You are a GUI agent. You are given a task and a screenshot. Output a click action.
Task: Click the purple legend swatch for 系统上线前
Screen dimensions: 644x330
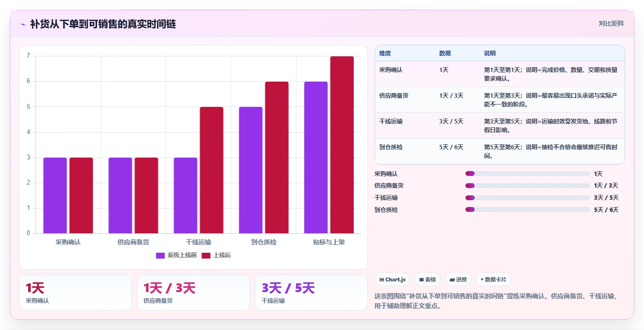click(x=160, y=255)
